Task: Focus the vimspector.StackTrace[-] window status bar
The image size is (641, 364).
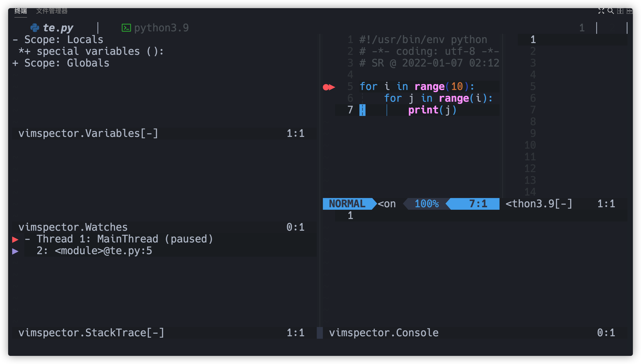Action: point(164,333)
